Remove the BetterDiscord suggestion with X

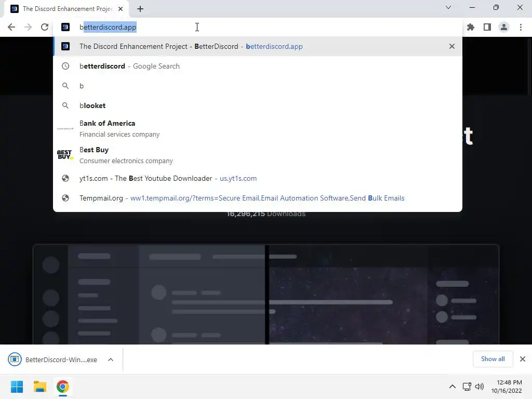(x=452, y=46)
